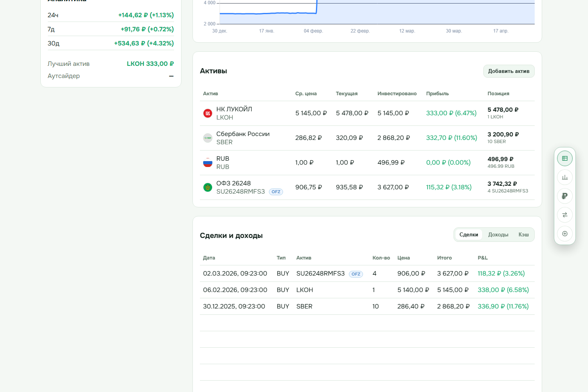Screen dimensions: 588x392
Task: Click P&L value '336,90 ₽ (11.76%)'
Action: pos(503,306)
